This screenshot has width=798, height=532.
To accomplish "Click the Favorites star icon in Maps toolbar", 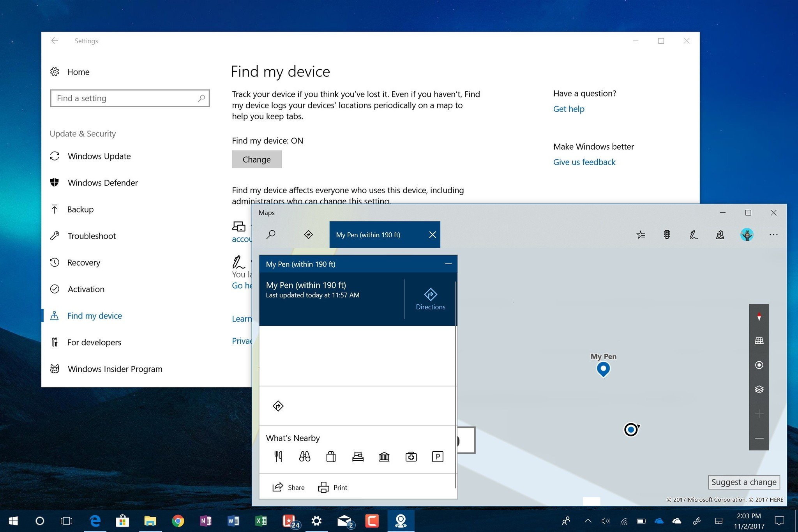I will click(641, 235).
